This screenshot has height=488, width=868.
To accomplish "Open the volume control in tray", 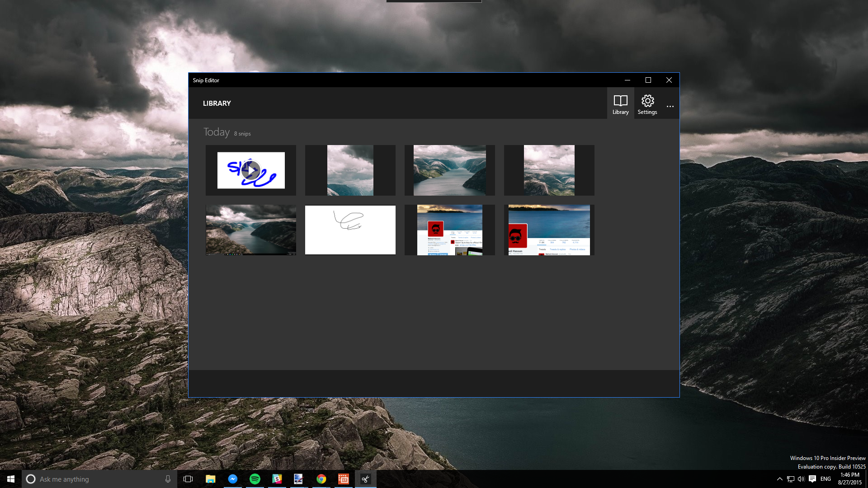I will (x=801, y=479).
